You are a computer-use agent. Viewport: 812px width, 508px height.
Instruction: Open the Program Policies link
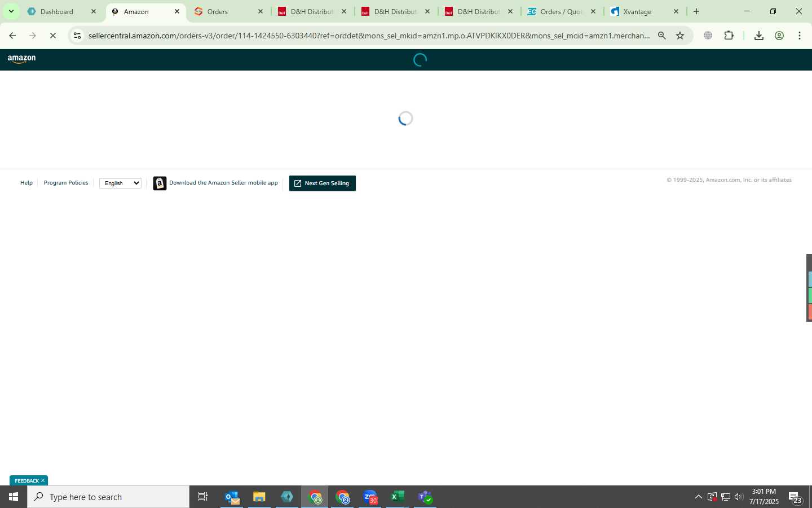tap(66, 183)
